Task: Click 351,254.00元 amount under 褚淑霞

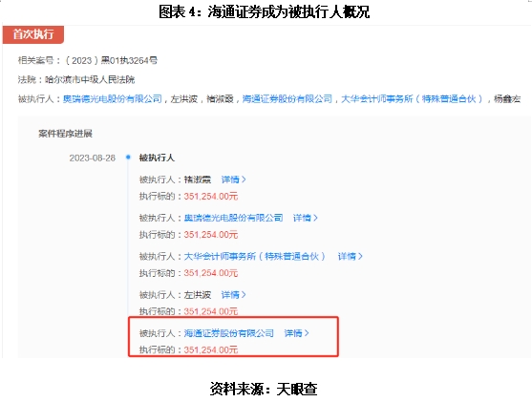Action: [211, 197]
